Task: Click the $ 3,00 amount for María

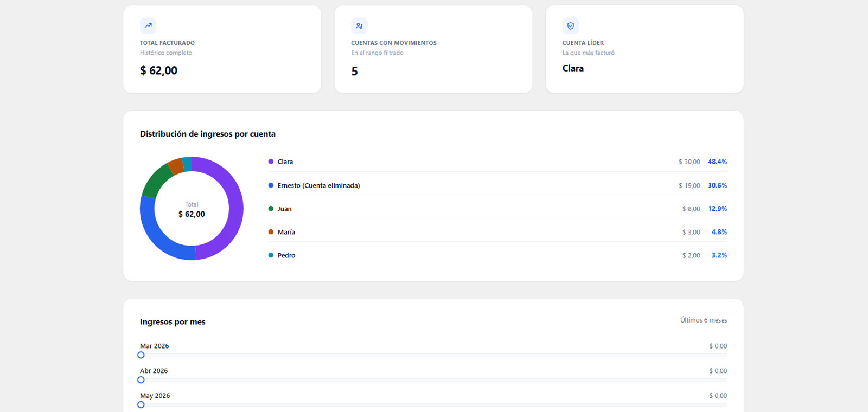Action: tap(691, 232)
